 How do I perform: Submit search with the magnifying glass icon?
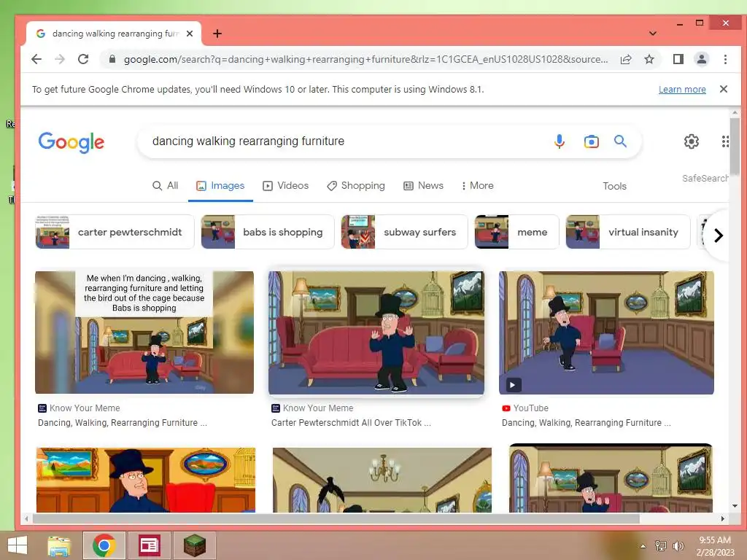point(620,141)
